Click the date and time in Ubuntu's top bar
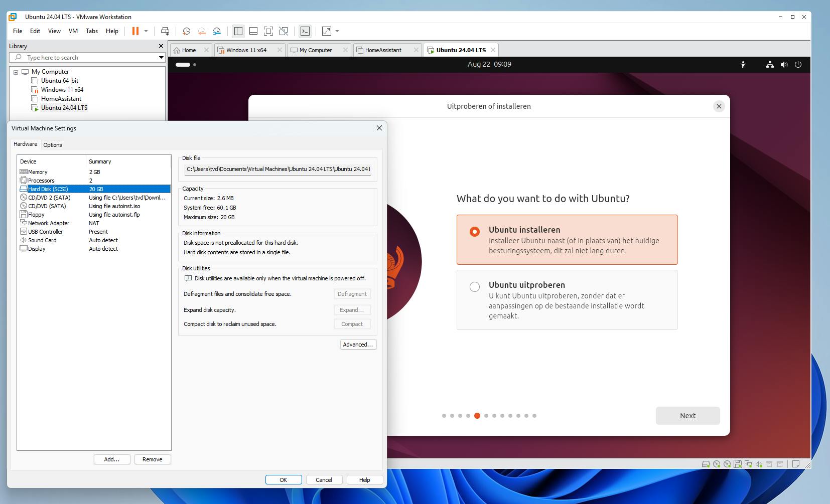 pyautogui.click(x=489, y=64)
